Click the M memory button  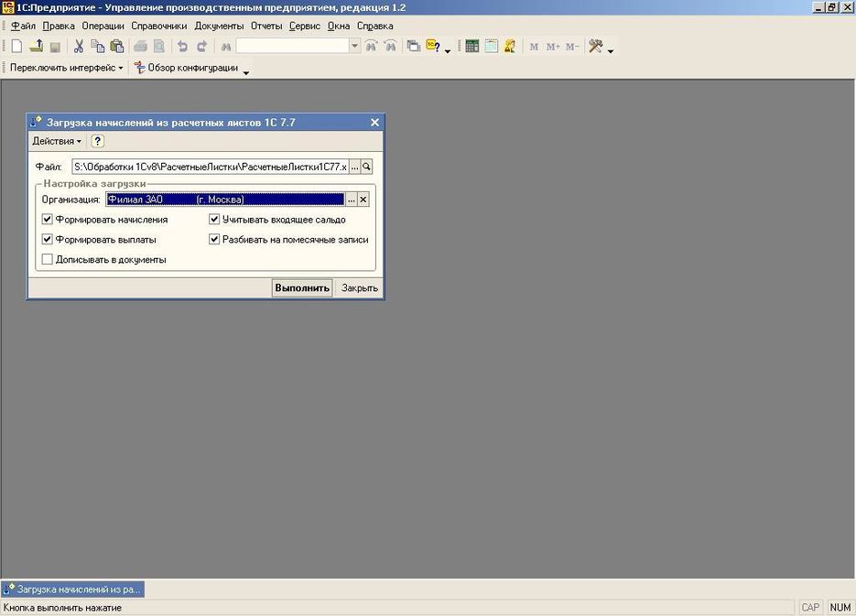(534, 47)
